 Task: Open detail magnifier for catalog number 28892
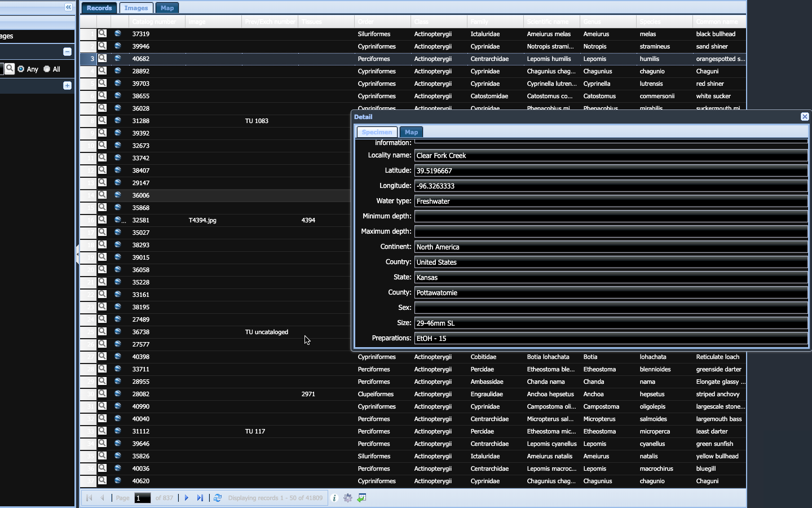tap(103, 71)
